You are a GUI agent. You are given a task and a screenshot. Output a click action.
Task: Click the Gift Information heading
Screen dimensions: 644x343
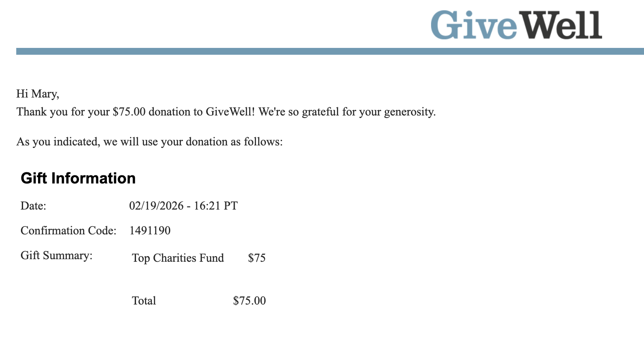78,178
